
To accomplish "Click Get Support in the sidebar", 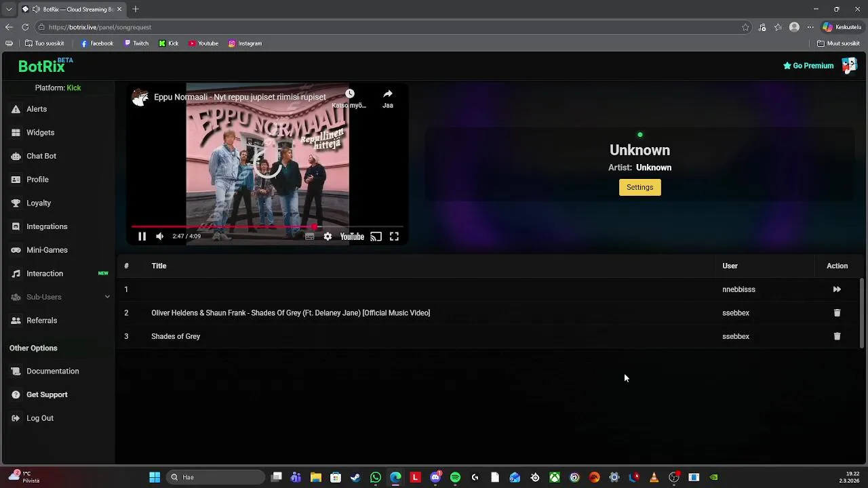I will pyautogui.click(x=47, y=394).
